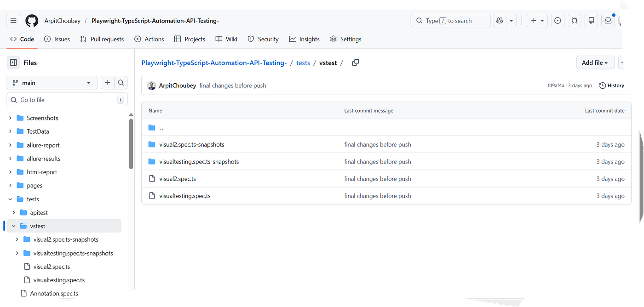This screenshot has width=644, height=307.
Task: Open copilot dropdown arrow in header
Action: tap(511, 21)
